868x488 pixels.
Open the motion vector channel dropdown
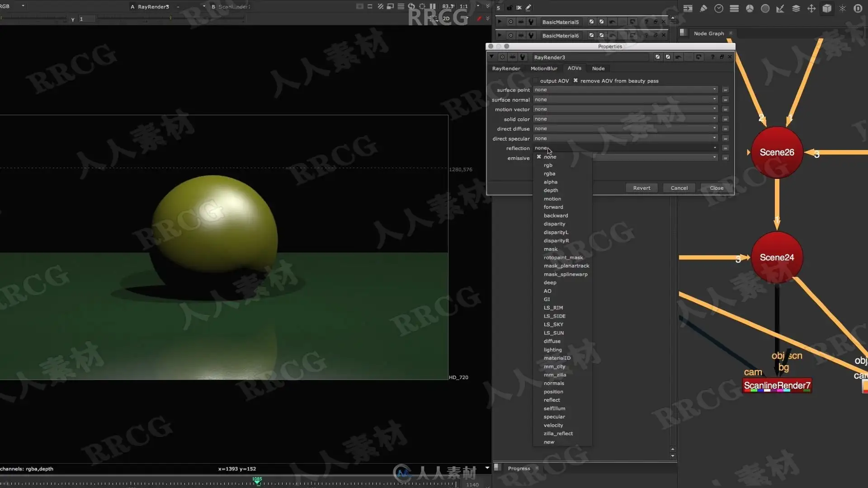coord(625,109)
